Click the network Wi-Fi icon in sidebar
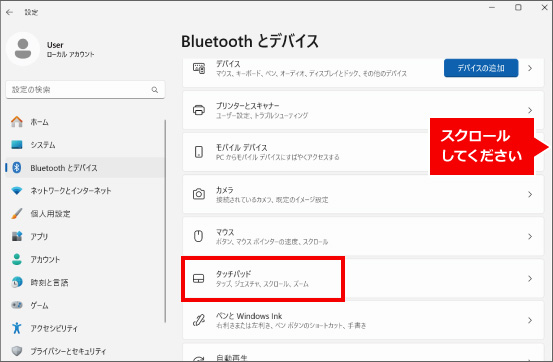 point(17,191)
